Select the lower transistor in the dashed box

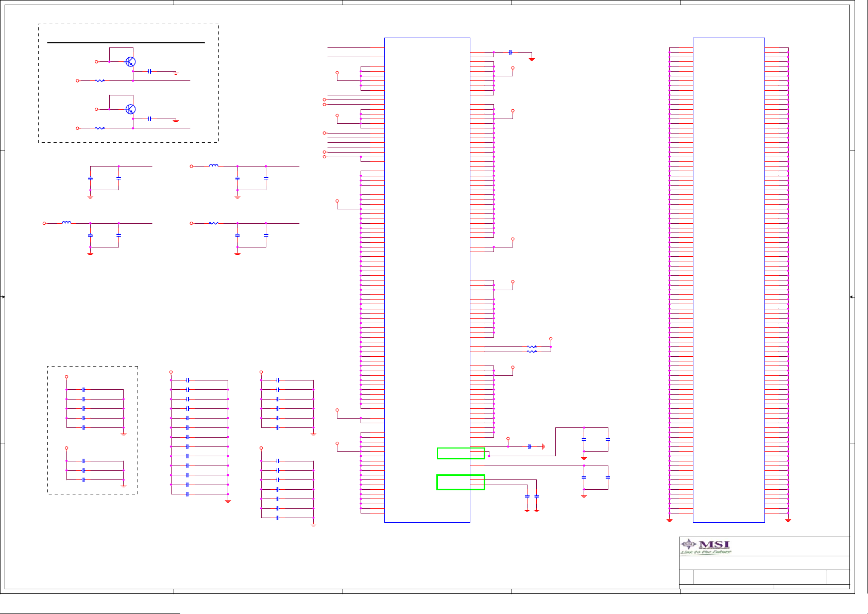click(130, 109)
